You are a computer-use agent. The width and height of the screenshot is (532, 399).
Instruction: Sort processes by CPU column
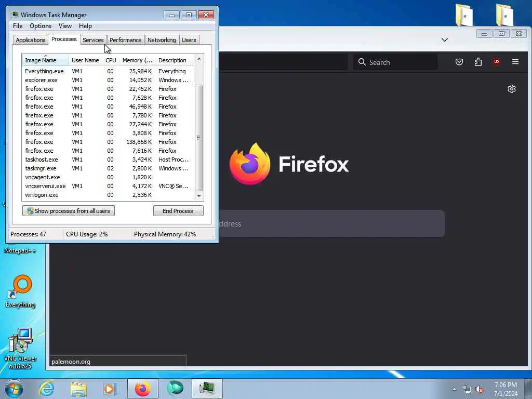[x=111, y=60]
